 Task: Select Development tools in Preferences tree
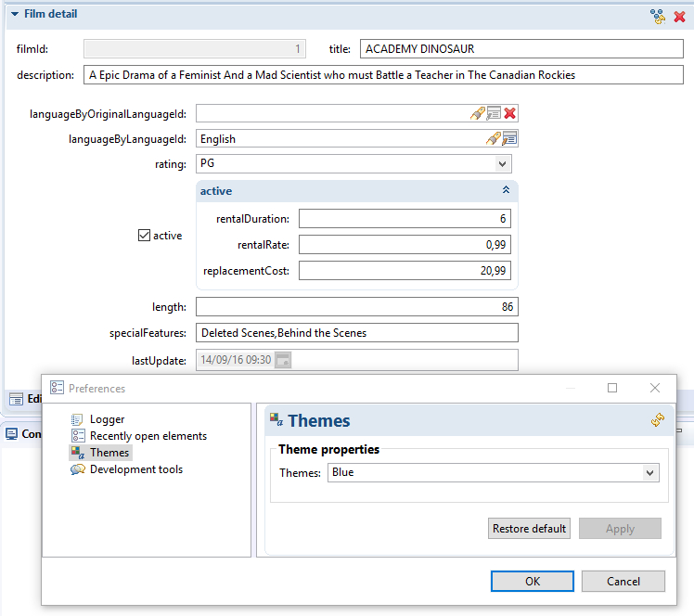pos(135,469)
